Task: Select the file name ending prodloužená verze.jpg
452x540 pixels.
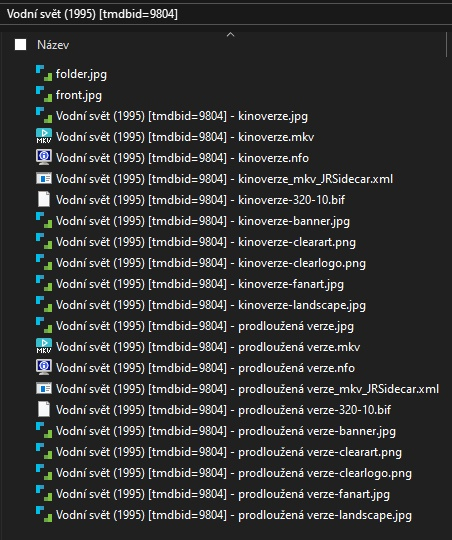Action: pos(205,326)
